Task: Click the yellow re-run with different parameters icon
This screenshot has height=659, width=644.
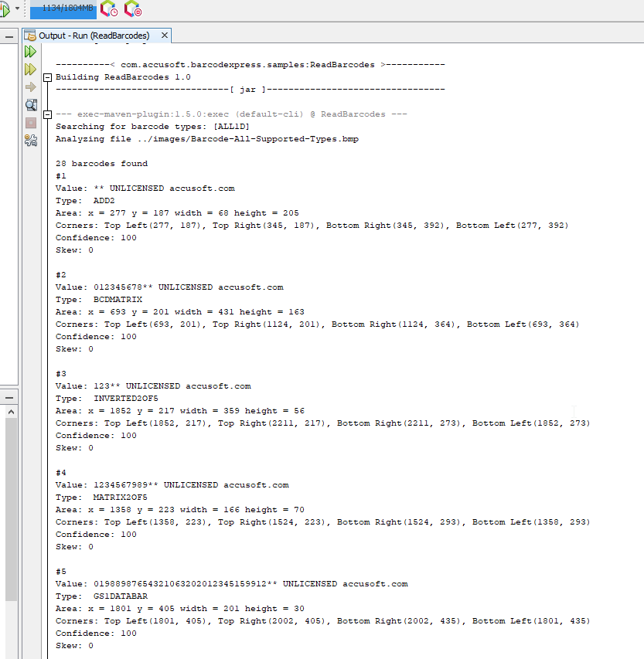Action: click(29, 69)
